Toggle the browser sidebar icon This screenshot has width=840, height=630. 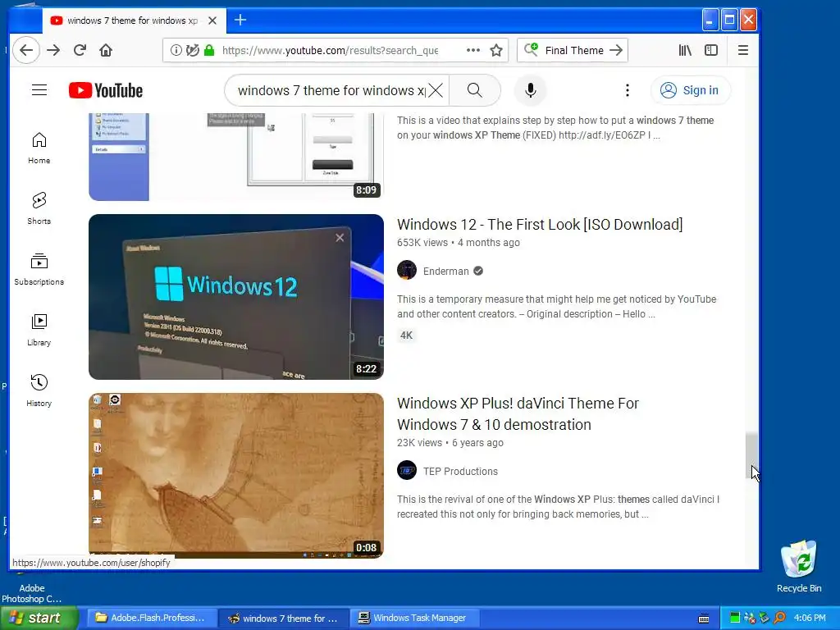point(711,50)
